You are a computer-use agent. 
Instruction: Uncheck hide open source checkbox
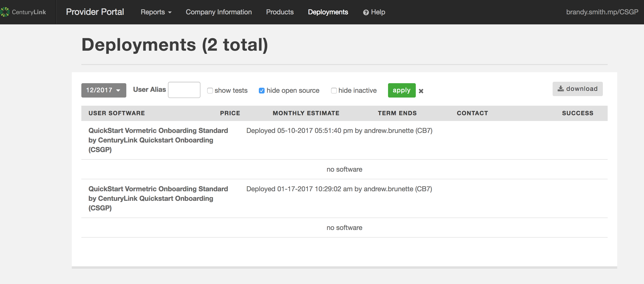[x=261, y=90]
